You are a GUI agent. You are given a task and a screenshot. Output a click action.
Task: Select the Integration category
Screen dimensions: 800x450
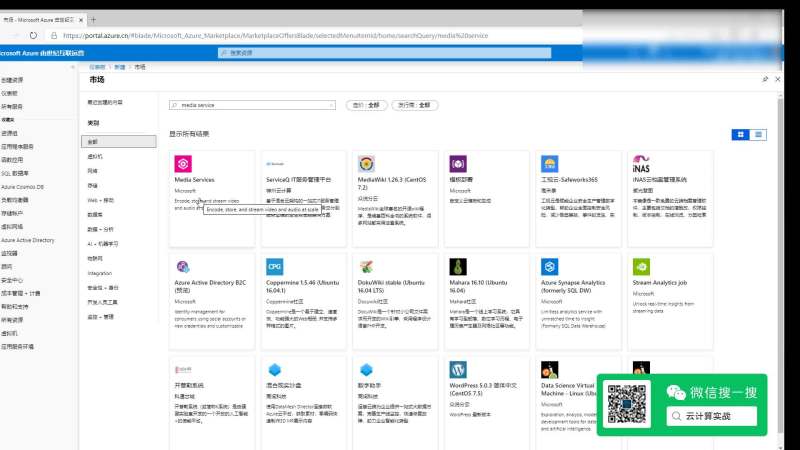[99, 273]
